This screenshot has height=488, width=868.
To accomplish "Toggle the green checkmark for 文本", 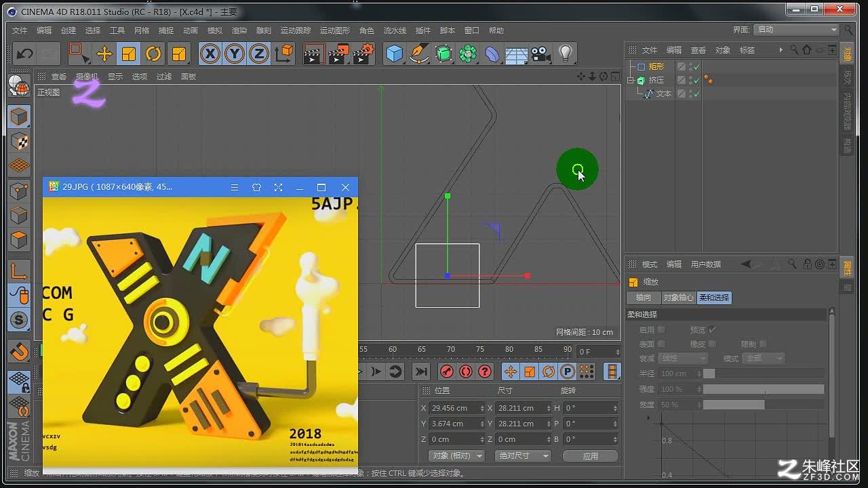I will click(x=696, y=94).
